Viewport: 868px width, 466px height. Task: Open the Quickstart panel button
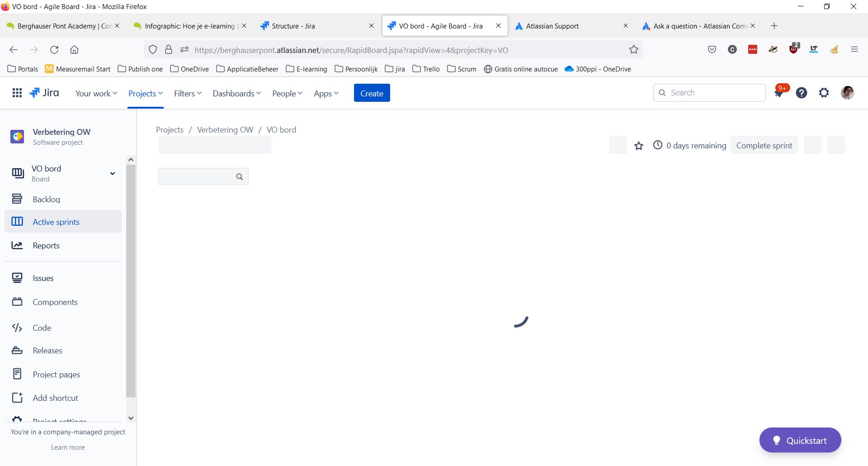click(x=800, y=440)
